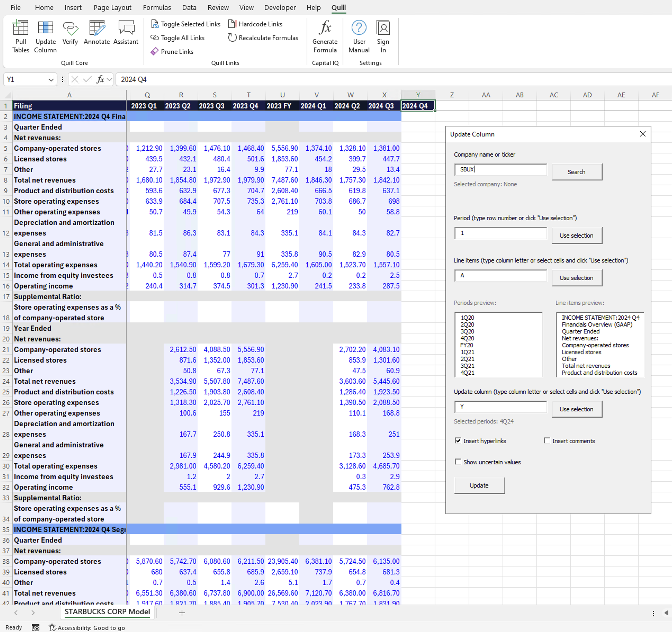The image size is (672, 632).
Task: Click the Line items column field
Action: point(501,275)
